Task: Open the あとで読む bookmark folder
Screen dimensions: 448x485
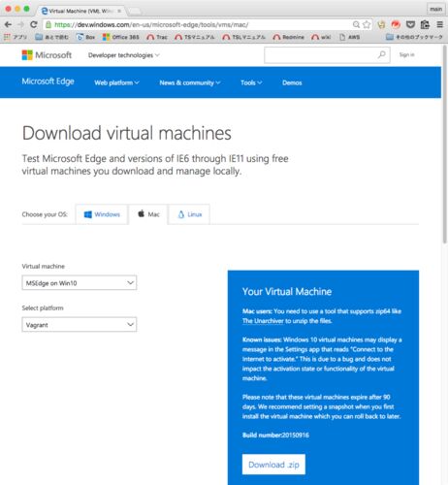Action: 51,37
